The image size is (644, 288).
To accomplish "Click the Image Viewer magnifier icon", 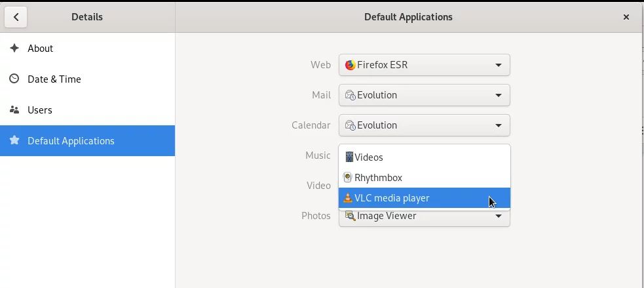I will [x=350, y=216].
